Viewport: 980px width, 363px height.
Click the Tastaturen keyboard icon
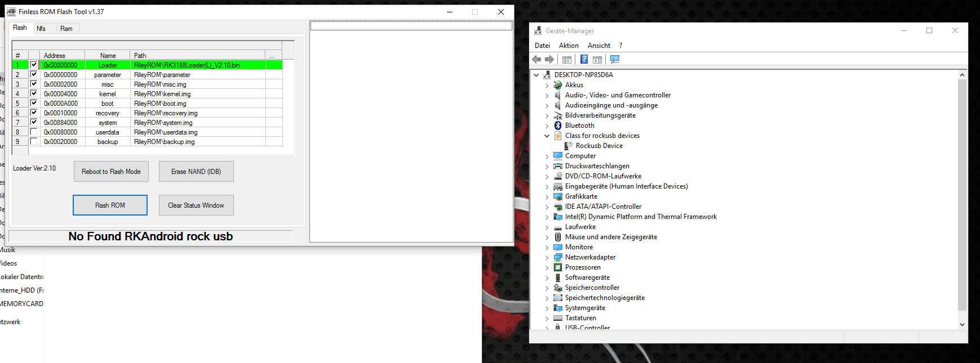coord(558,318)
